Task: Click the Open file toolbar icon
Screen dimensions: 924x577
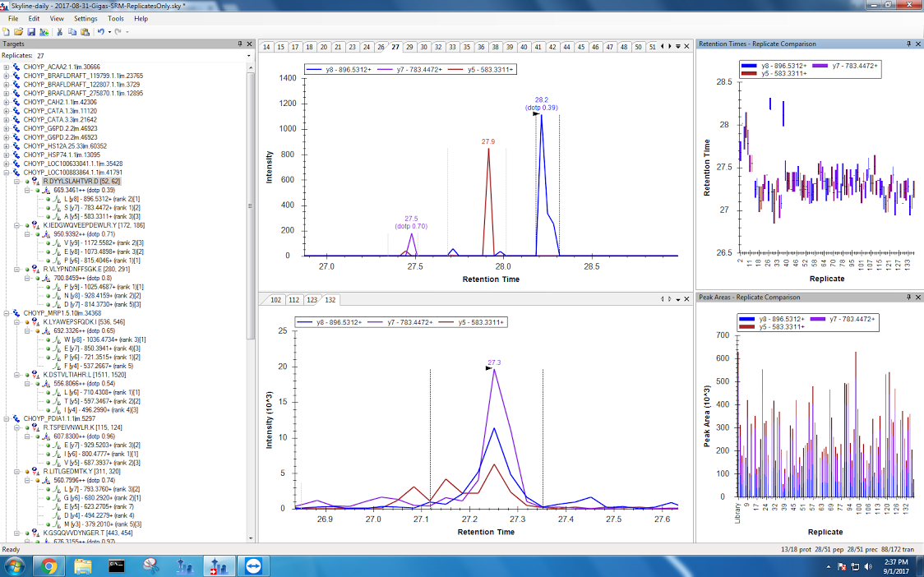Action: 18,32
